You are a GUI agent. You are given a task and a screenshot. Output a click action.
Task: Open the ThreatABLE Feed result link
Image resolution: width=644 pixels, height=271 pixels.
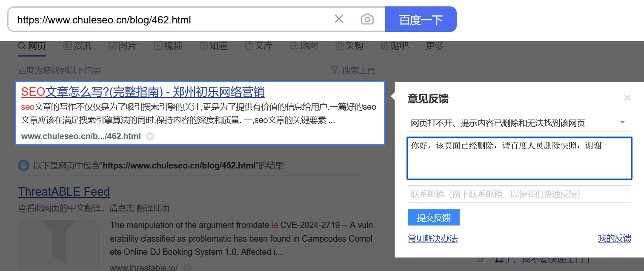coord(64,192)
